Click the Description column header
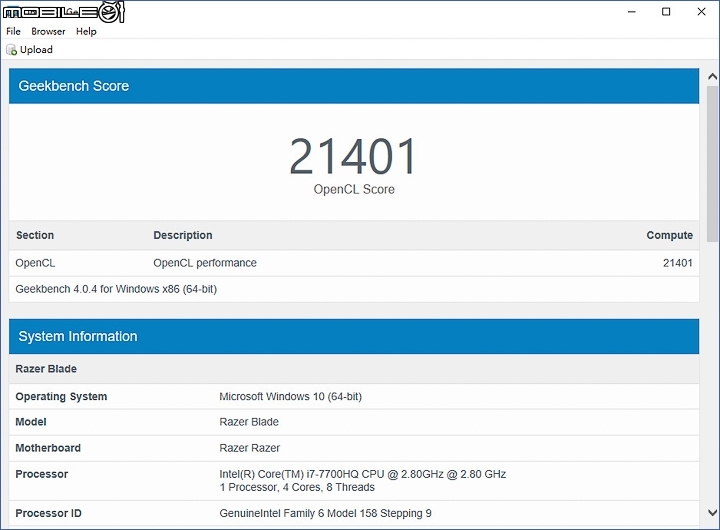 [183, 235]
